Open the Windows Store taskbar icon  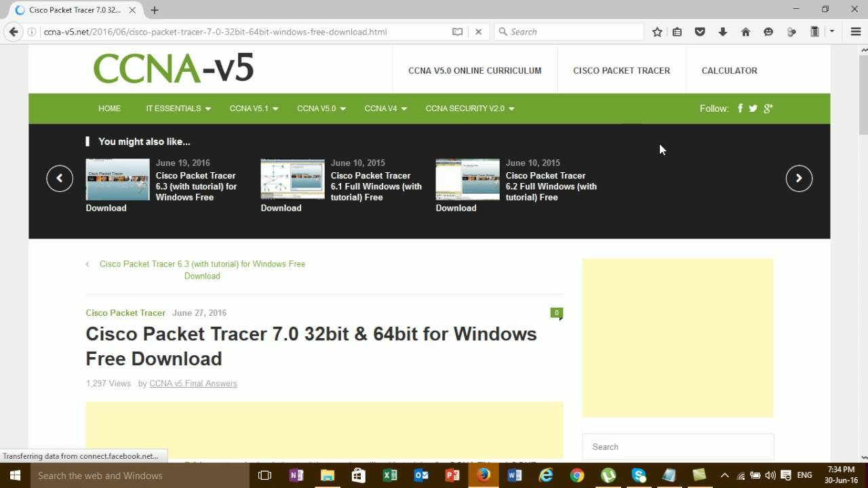[359, 475]
